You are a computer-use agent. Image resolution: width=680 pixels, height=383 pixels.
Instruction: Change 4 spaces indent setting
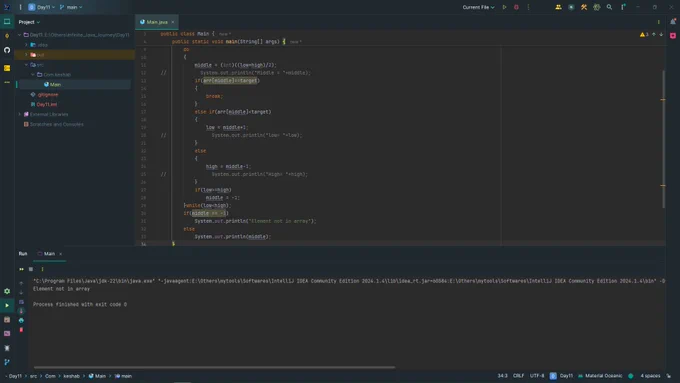pyautogui.click(x=650, y=376)
